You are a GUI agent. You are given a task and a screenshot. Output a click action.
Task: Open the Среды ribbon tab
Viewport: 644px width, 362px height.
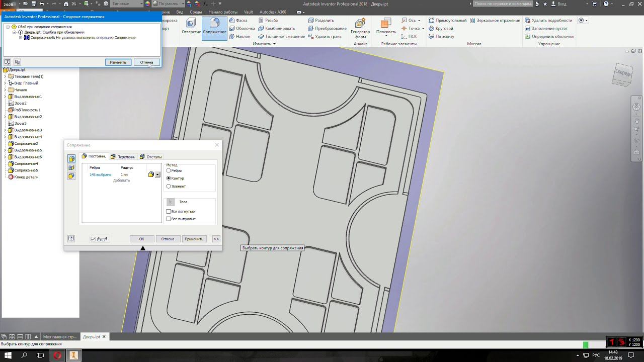196,12
